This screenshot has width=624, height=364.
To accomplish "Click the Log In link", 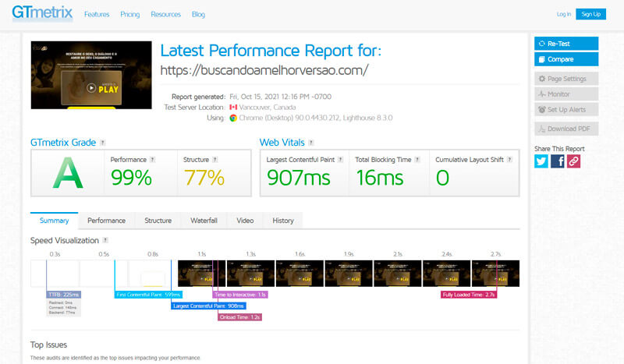I will pyautogui.click(x=564, y=14).
